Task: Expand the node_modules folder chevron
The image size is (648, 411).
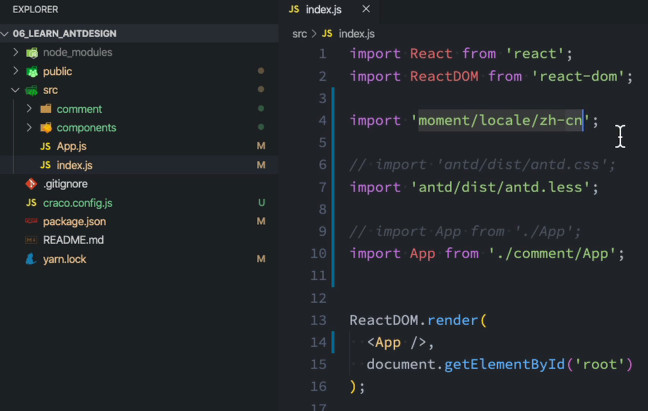Action: 16,52
